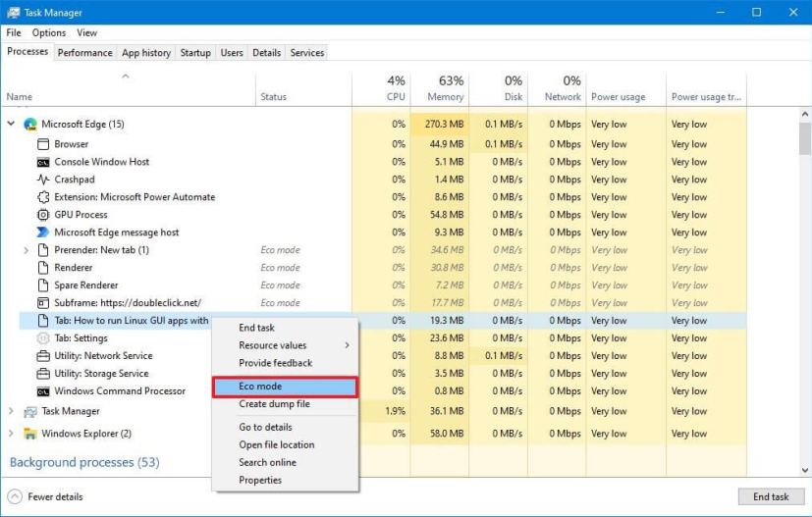Click the Task Manager process icon
The image size is (812, 517).
click(x=30, y=411)
